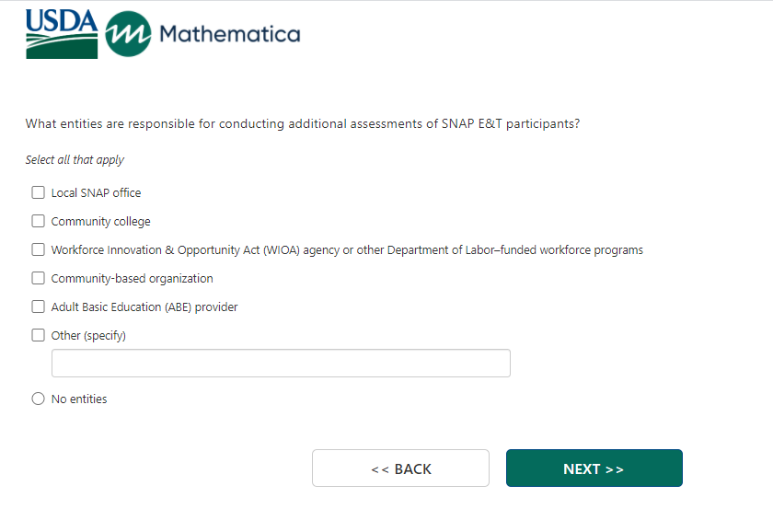Viewport: 773px width, 532px height.
Task: Click the Workforce Innovation & Opportunity Act label
Action: (347, 250)
